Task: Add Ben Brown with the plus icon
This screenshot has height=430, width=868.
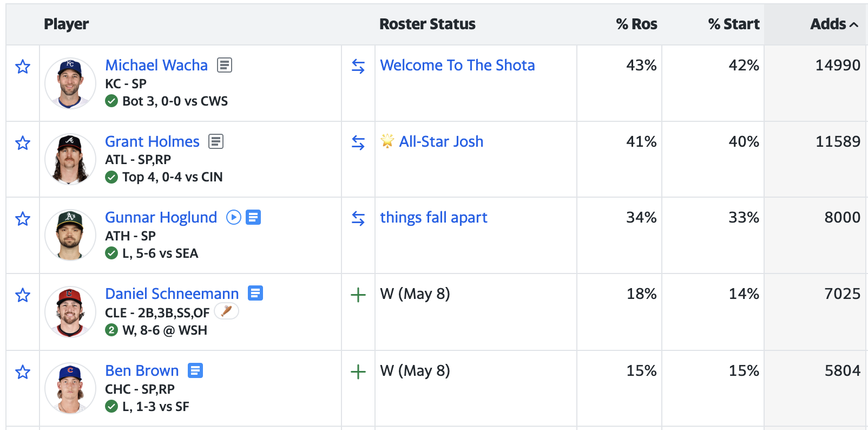Action: pos(358,372)
